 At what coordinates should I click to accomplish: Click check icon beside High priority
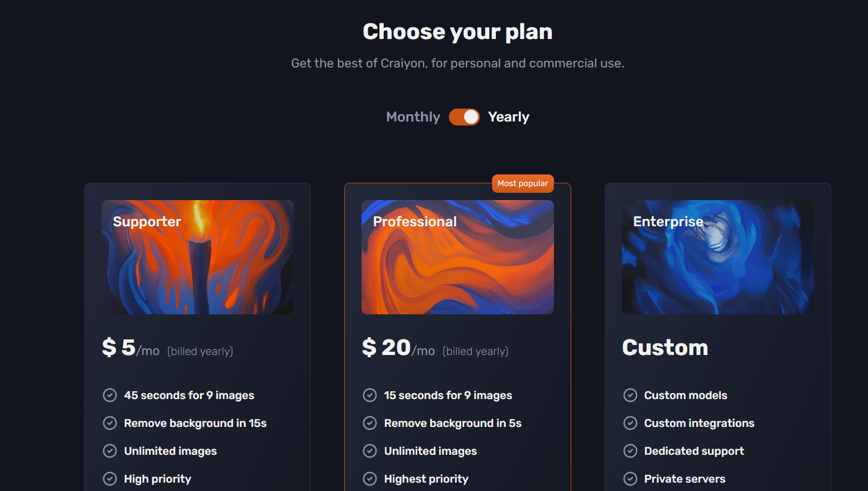[x=110, y=479]
